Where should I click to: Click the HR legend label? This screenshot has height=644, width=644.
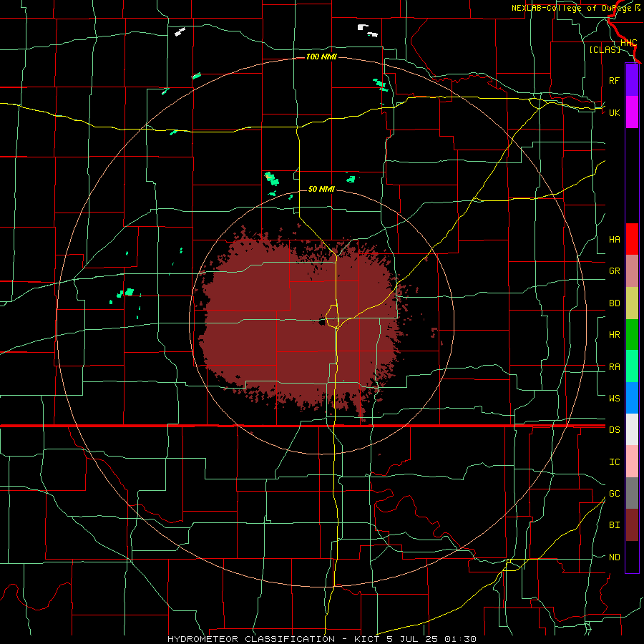[614, 335]
